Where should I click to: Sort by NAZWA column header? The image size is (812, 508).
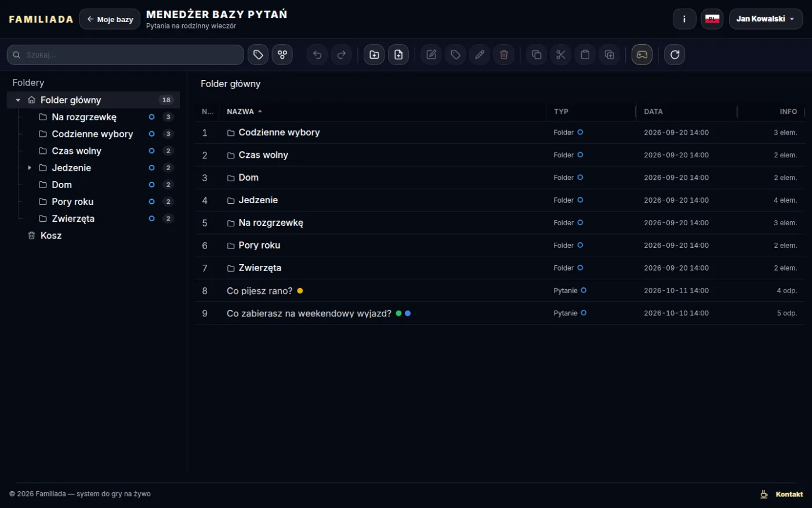pos(244,111)
